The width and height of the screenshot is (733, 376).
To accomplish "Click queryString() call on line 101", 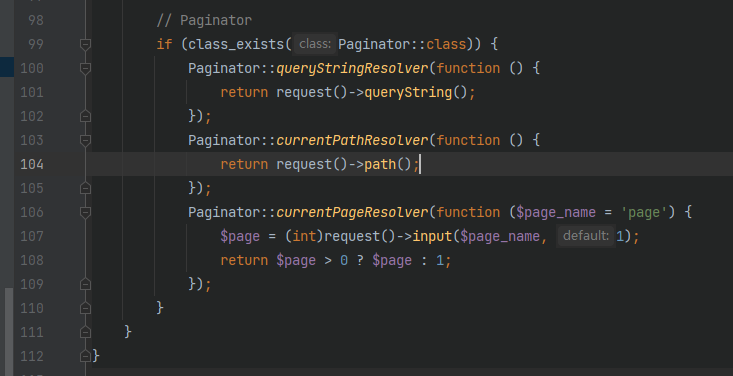I will tap(416, 93).
